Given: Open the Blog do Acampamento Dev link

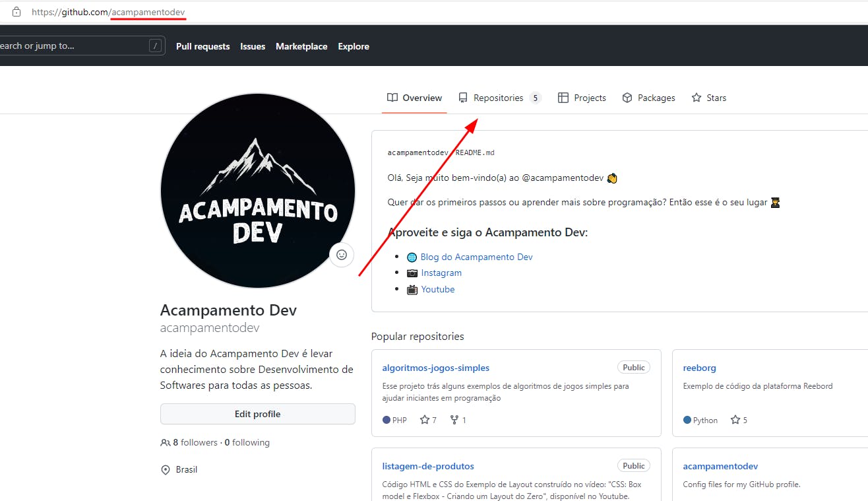Looking at the screenshot, I should pos(476,257).
